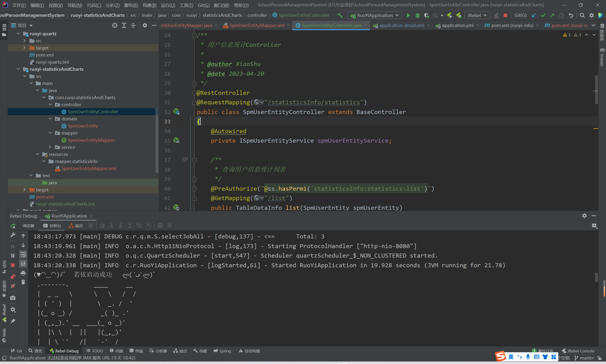Collapse all nodes in project panel

point(133,25)
